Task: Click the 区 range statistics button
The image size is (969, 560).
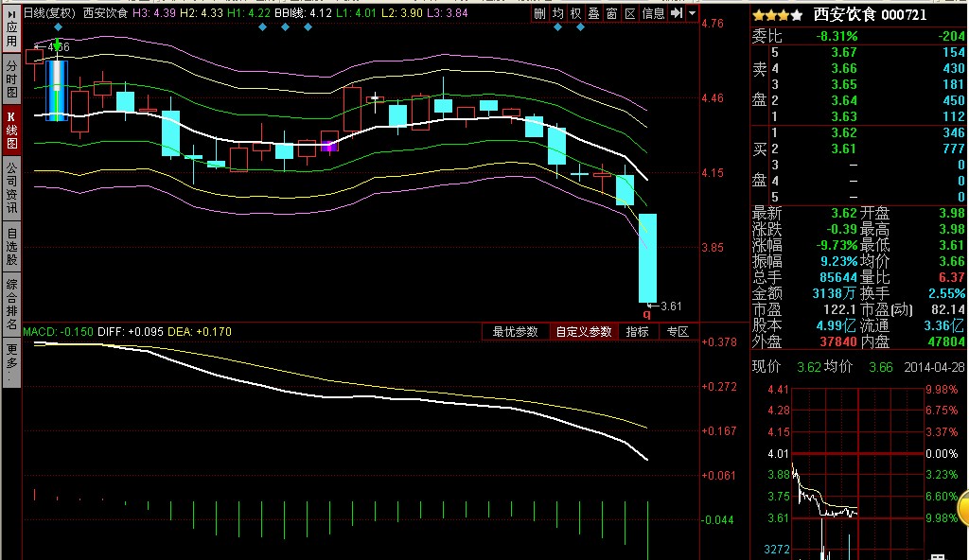Action: coord(630,13)
